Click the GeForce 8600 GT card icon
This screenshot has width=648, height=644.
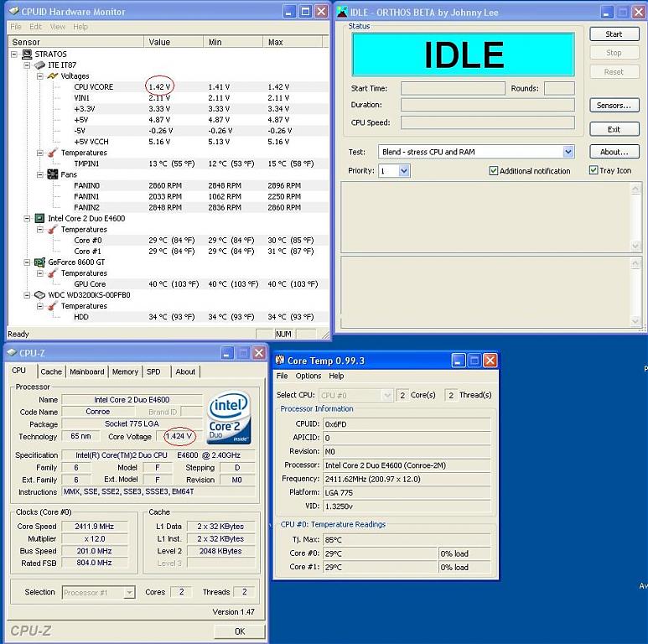point(39,262)
